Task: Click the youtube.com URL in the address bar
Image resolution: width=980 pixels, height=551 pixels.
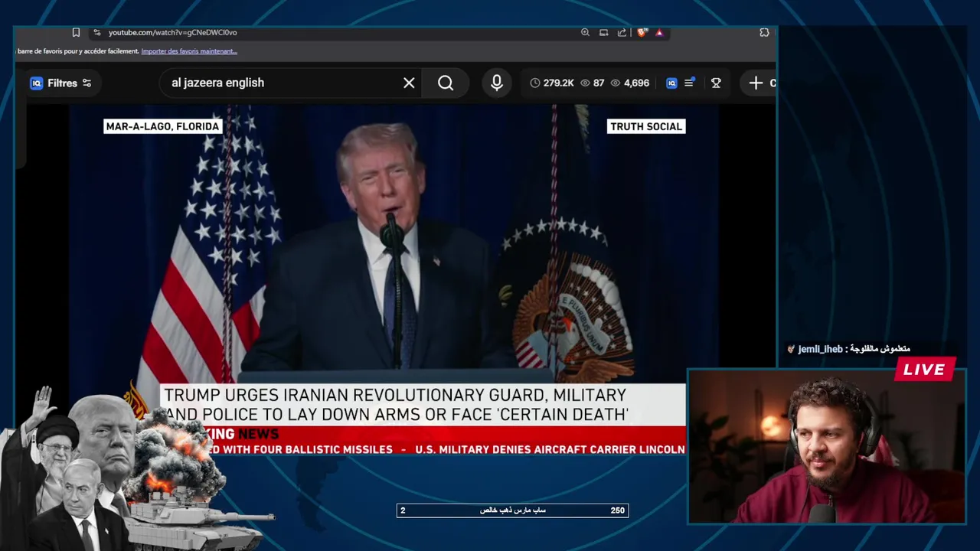Action: 172,32
